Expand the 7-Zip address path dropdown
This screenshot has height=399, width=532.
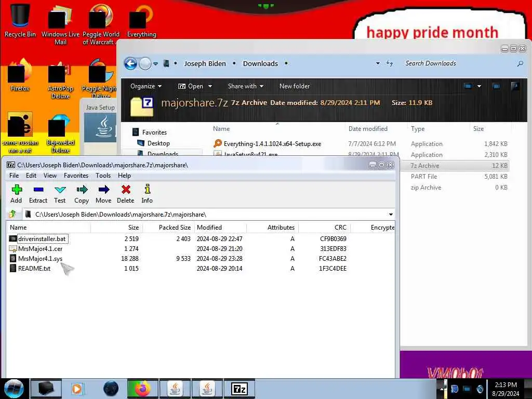click(x=391, y=215)
